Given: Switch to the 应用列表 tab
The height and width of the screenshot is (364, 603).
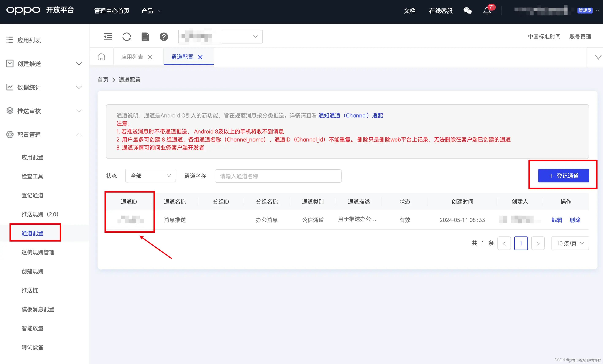Looking at the screenshot, I should pyautogui.click(x=132, y=57).
